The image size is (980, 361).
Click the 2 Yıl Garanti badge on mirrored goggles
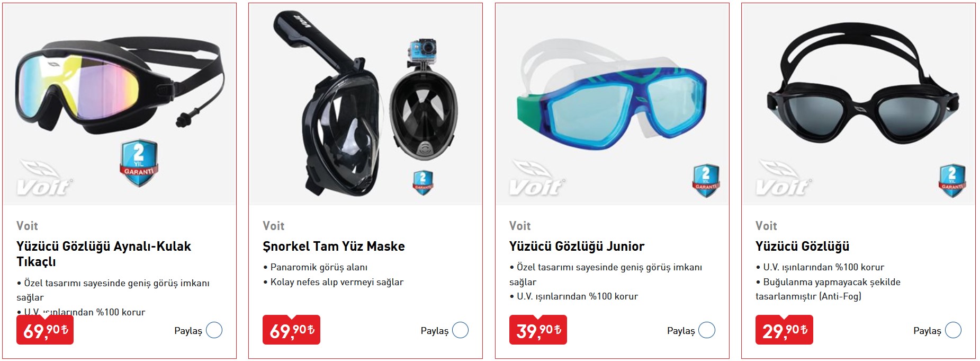139,163
